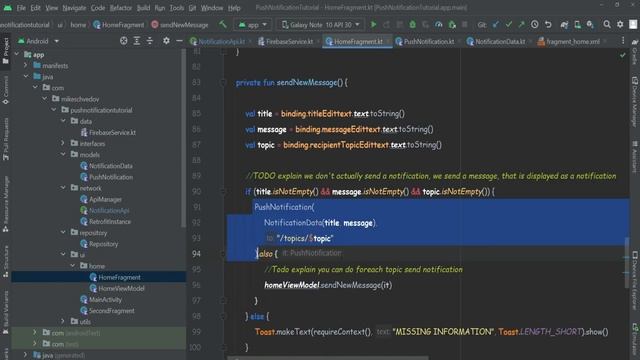The height and width of the screenshot is (360, 640).
Task: Open the Resource Manager sidebar button
Action: coord(6,204)
